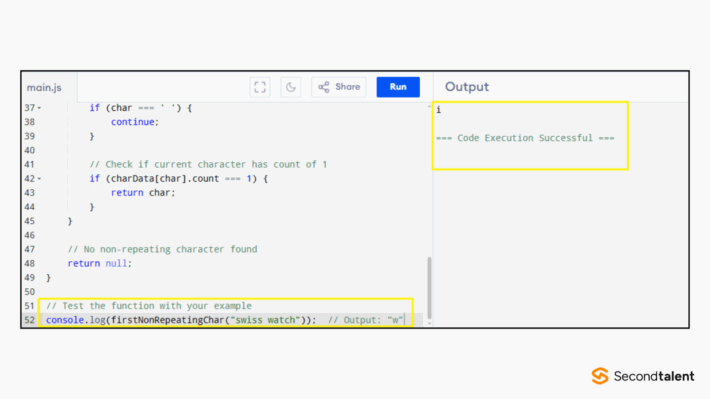This screenshot has width=710, height=399.
Task: Click 'Code Execution Successful' message in output
Action: (x=525, y=138)
